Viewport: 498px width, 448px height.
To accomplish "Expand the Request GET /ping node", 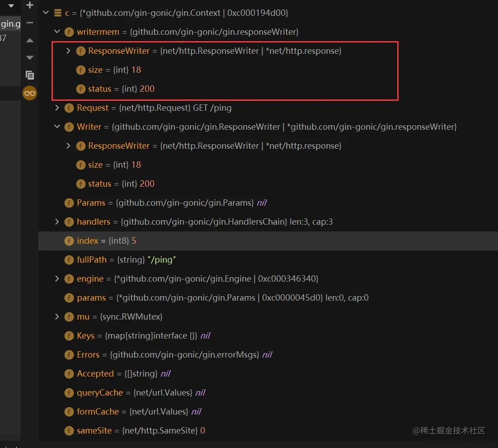I will (x=57, y=108).
